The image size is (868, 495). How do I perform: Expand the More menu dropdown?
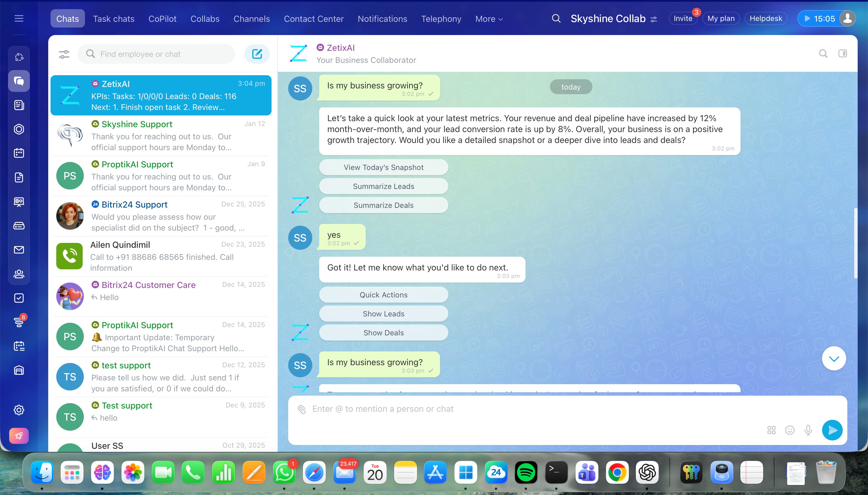(x=489, y=19)
